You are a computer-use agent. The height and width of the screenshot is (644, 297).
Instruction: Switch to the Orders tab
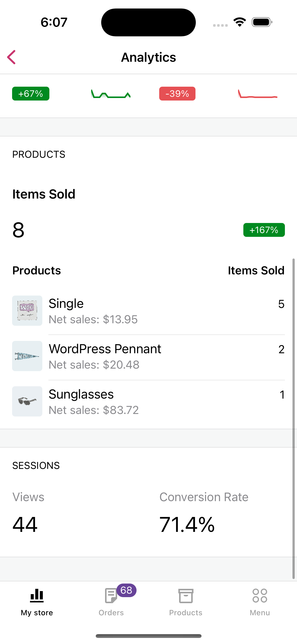pyautogui.click(x=111, y=602)
